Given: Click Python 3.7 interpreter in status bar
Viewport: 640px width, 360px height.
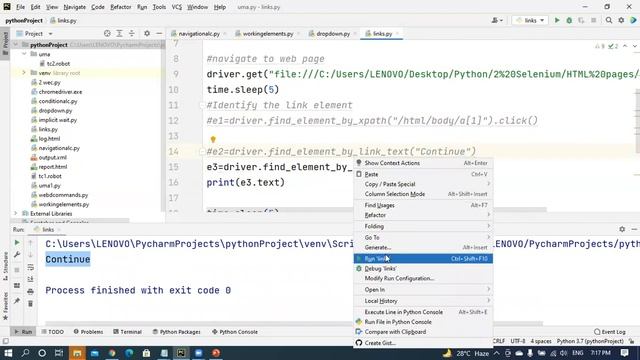Looking at the screenshot, I should [590, 341].
